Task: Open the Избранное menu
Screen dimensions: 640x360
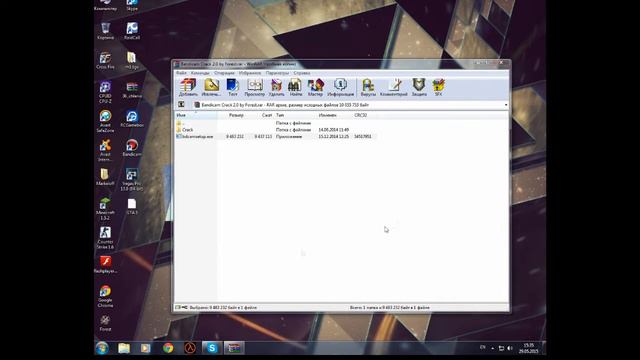Action: (x=250, y=73)
